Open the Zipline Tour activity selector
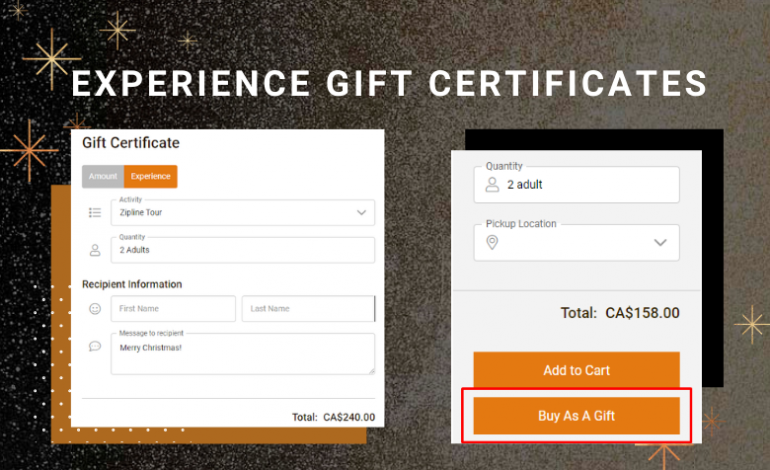770x470 pixels. pyautogui.click(x=243, y=213)
